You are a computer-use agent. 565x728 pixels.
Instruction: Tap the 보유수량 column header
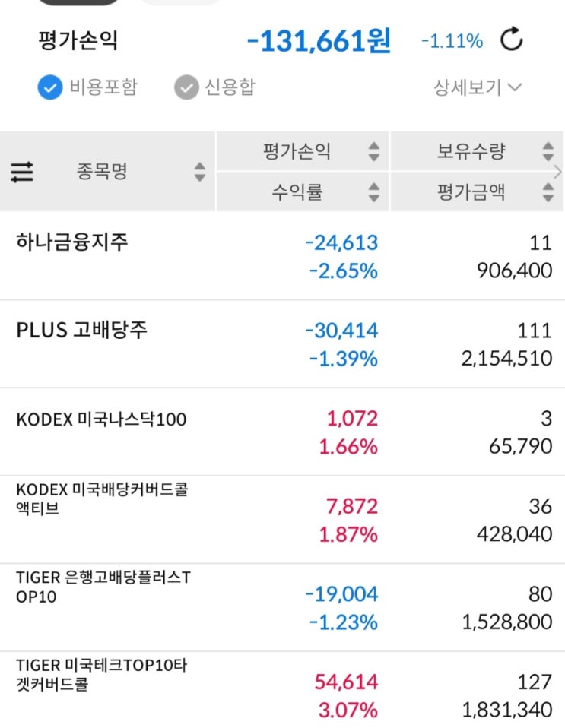(x=470, y=152)
